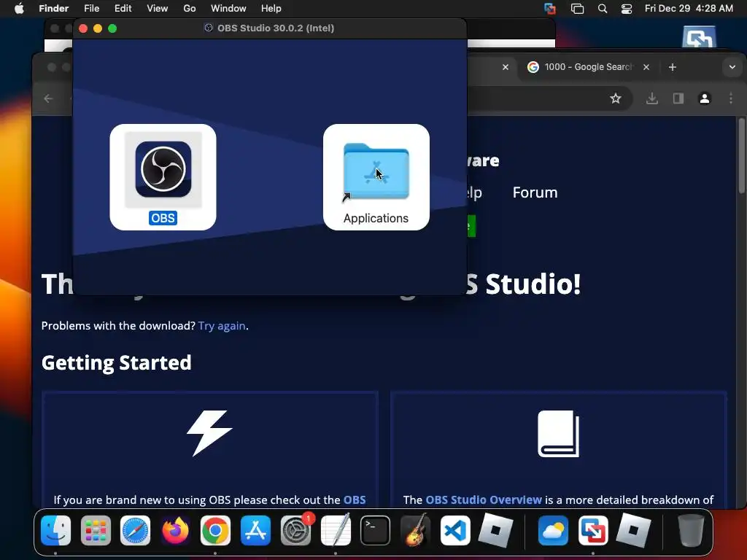Switch to the 1000 - Google Search tab
The image size is (747, 560).
click(589, 67)
